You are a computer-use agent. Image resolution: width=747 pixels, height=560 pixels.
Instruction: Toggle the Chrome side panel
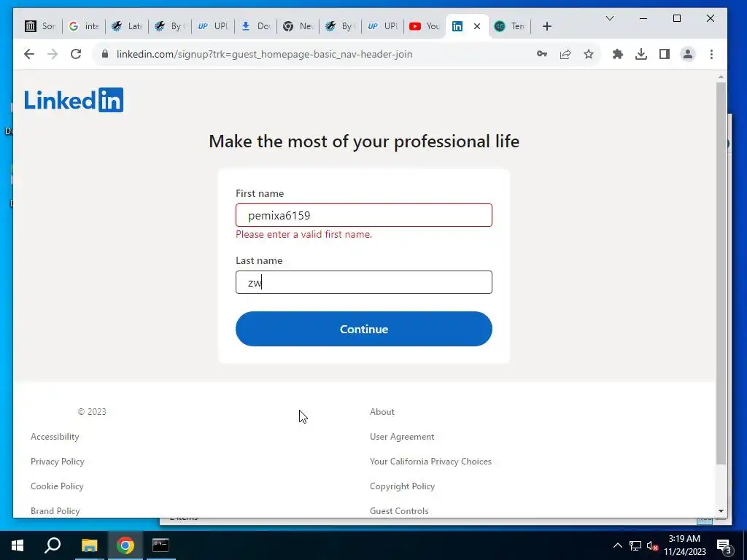tap(665, 54)
